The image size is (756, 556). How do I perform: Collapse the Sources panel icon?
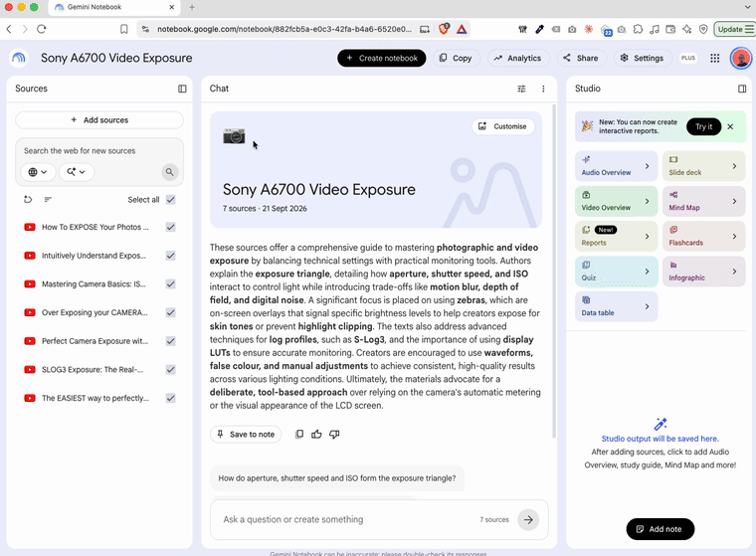(182, 89)
